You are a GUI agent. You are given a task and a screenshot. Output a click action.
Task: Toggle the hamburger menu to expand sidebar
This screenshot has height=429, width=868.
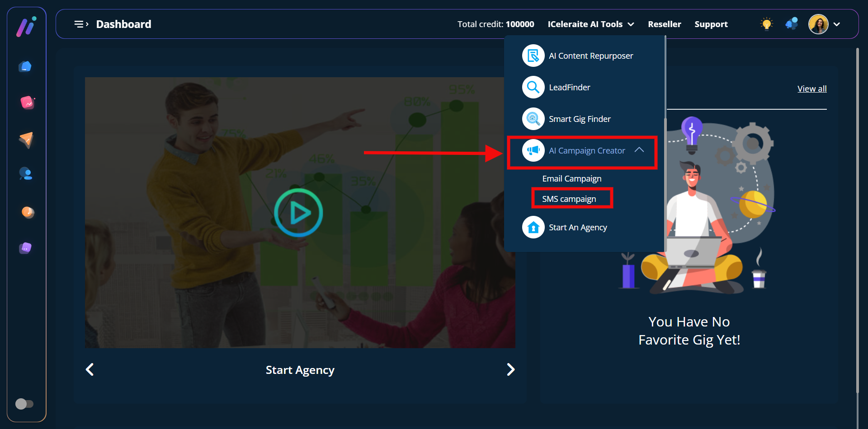tap(81, 24)
